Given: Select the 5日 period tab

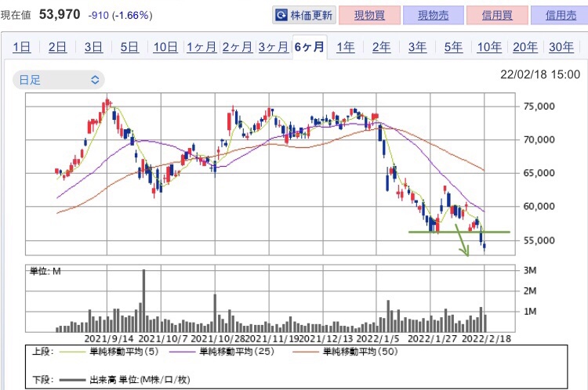Looking at the screenshot, I should pyautogui.click(x=129, y=47).
